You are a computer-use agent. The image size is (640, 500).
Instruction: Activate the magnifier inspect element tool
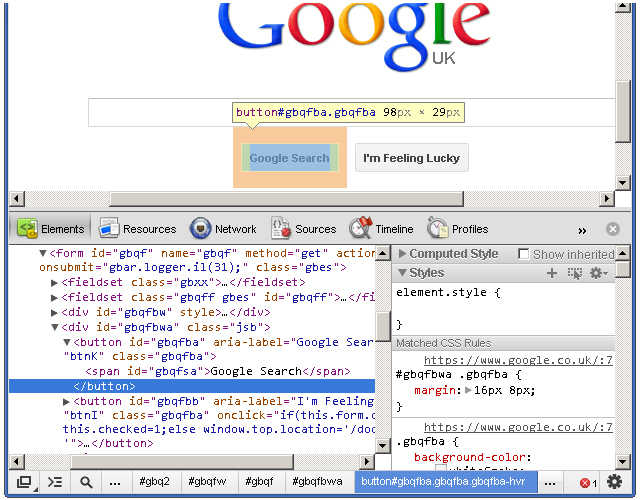click(86, 482)
